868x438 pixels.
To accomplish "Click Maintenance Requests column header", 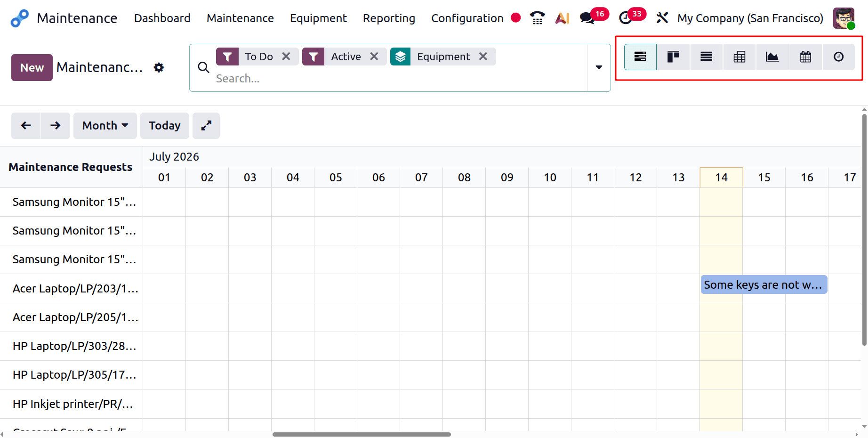I will tap(71, 167).
